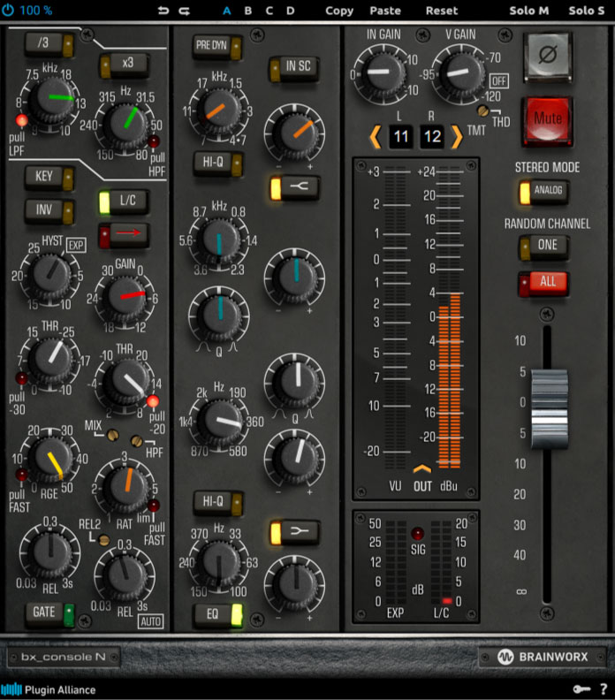Adjust the compressor HPF screw trimmer
This screenshot has width=615, height=700.
click(137, 441)
